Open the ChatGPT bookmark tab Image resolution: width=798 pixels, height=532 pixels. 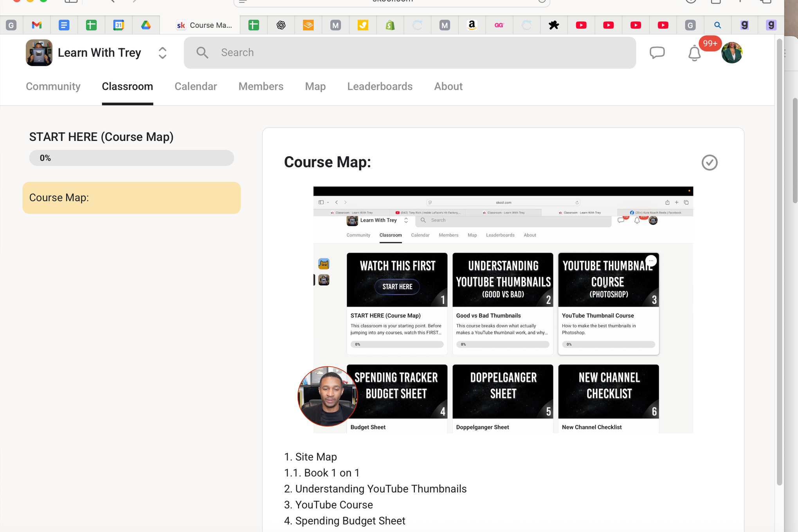pos(281,25)
